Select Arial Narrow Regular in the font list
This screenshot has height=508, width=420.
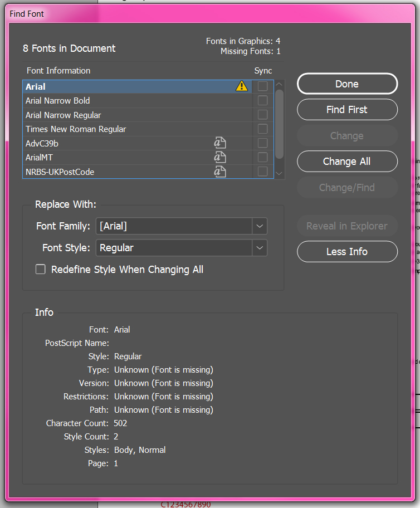64,115
